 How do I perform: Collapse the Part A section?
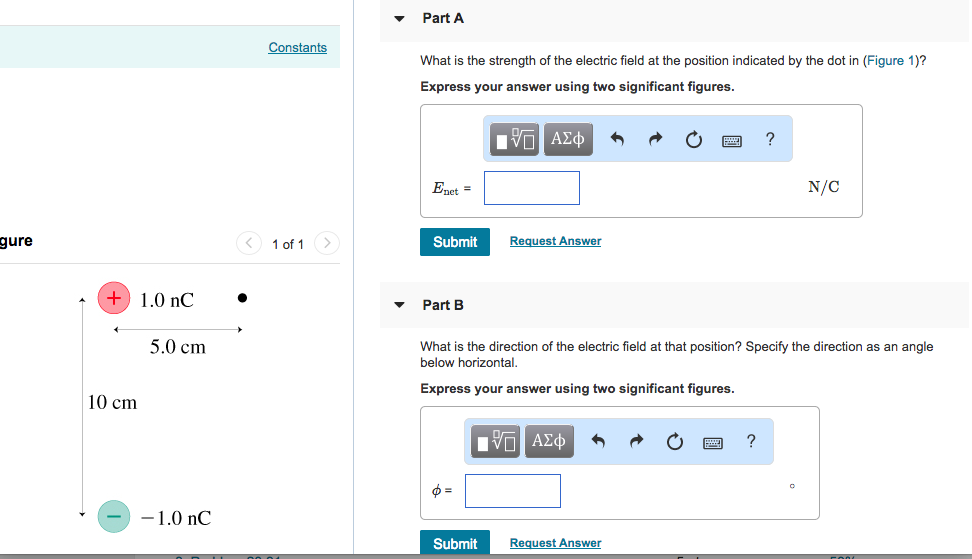(x=400, y=19)
